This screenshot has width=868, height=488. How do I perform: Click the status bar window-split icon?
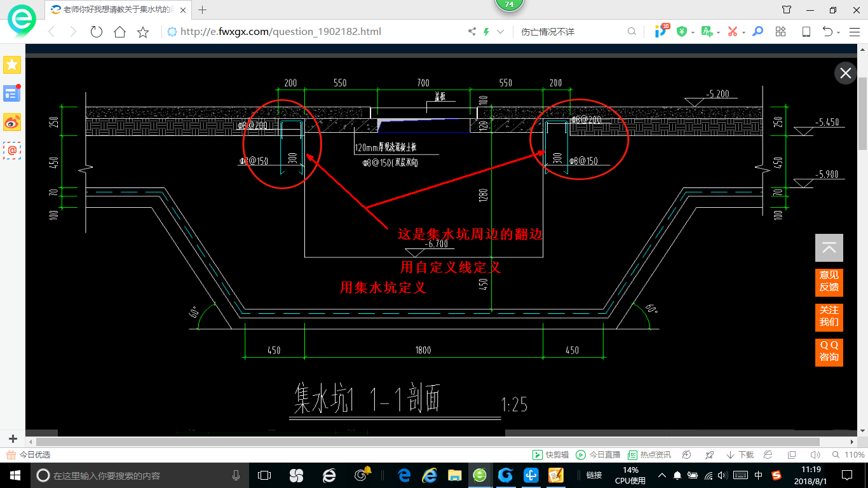792,455
